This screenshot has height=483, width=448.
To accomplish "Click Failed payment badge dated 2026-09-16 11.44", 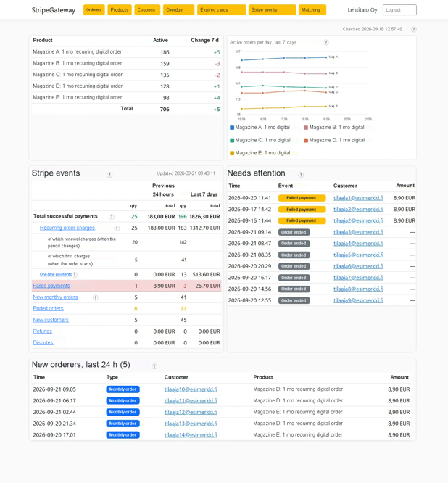I will point(302,221).
